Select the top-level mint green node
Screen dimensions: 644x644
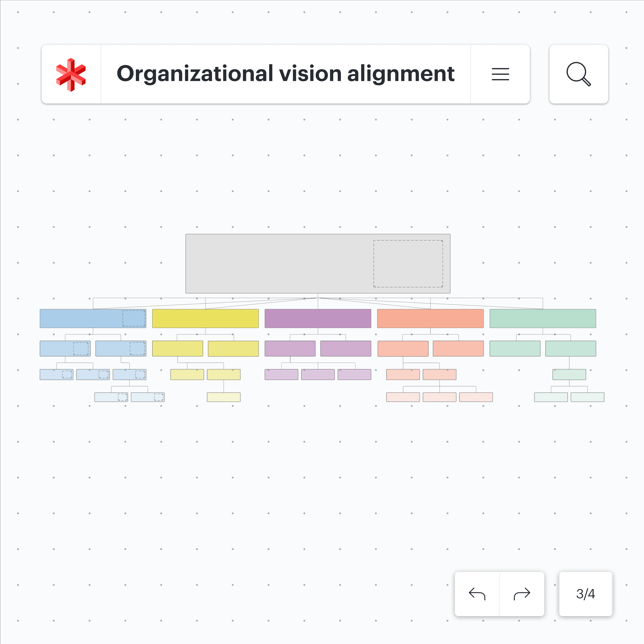[x=542, y=318]
